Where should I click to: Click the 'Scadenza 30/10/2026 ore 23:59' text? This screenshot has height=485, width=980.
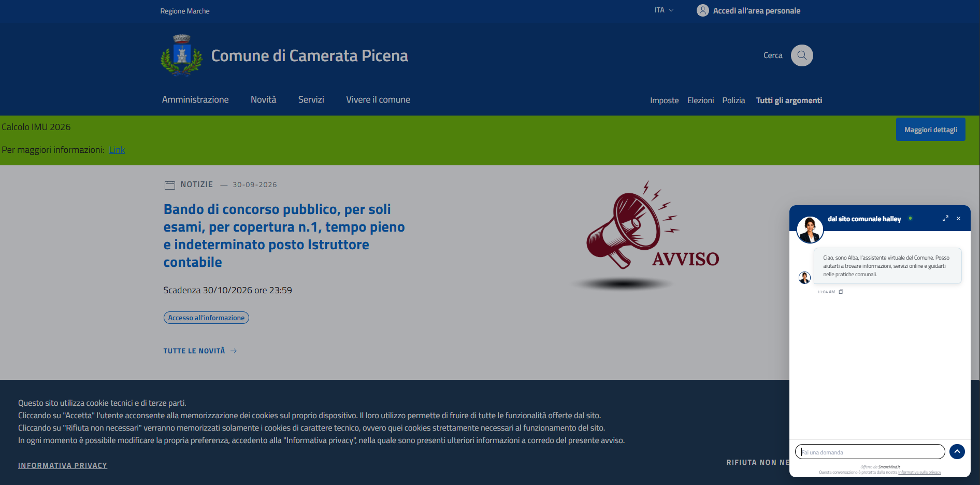pyautogui.click(x=228, y=290)
